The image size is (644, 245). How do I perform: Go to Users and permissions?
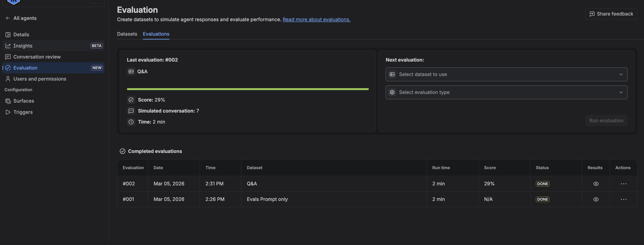53,79
